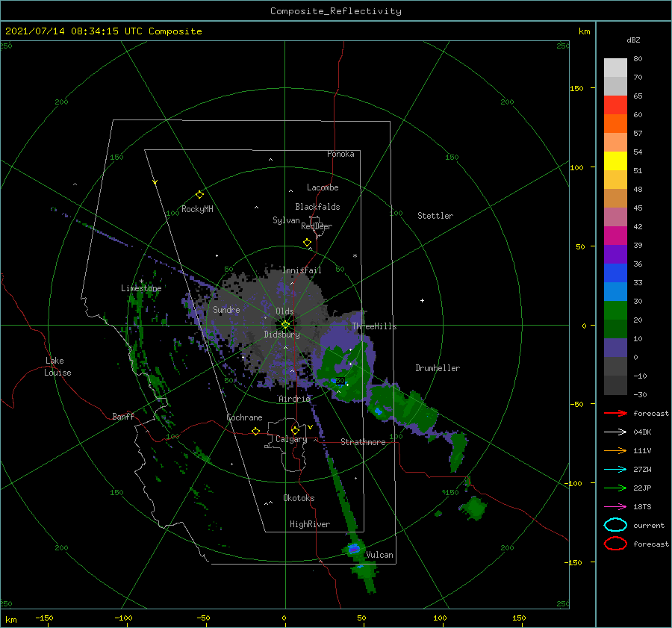
Task: Click the Lake Louise label
Action: point(57,367)
